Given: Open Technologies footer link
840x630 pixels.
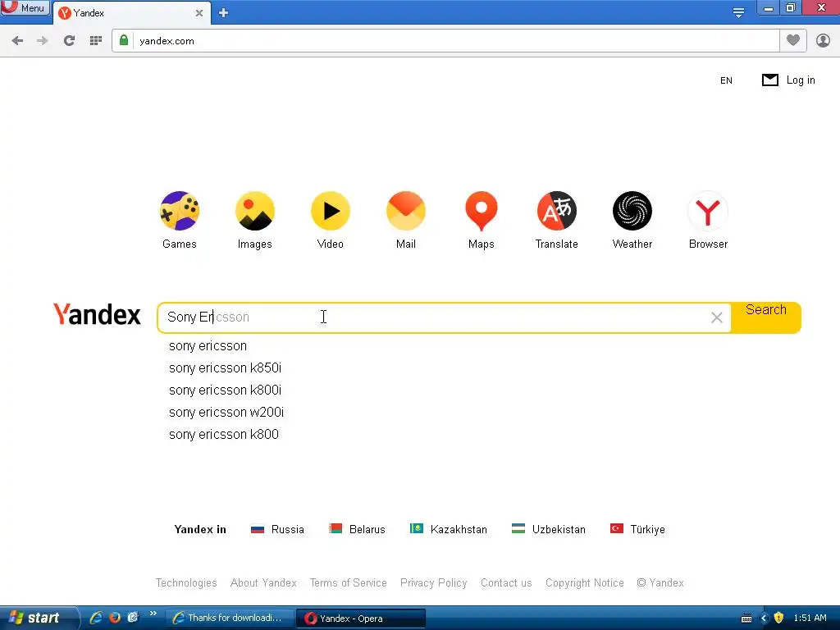Looking at the screenshot, I should tap(186, 583).
